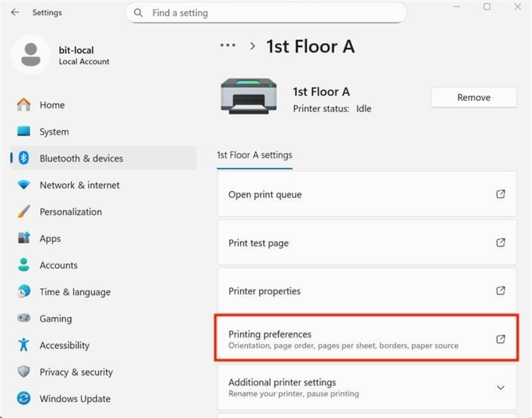Viewport: 532px width, 418px height.
Task: Open Network & internet settings
Action: tap(104, 185)
